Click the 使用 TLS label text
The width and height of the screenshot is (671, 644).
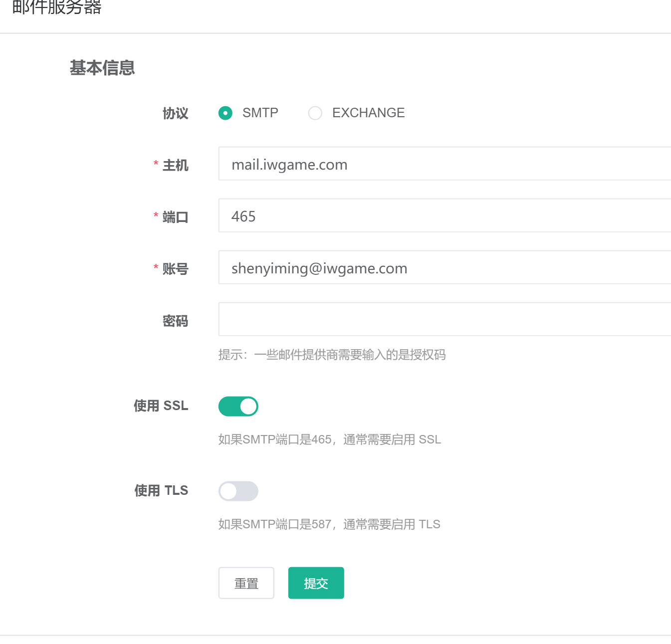tap(161, 490)
